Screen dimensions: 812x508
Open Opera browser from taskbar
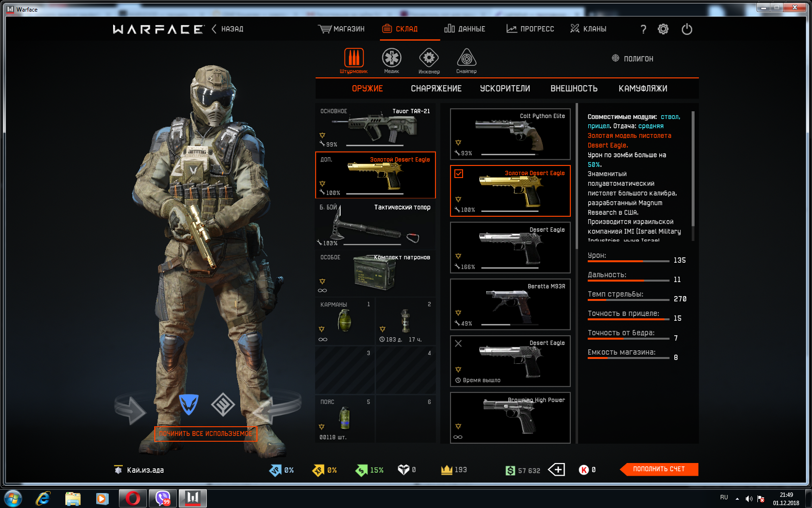point(132,498)
